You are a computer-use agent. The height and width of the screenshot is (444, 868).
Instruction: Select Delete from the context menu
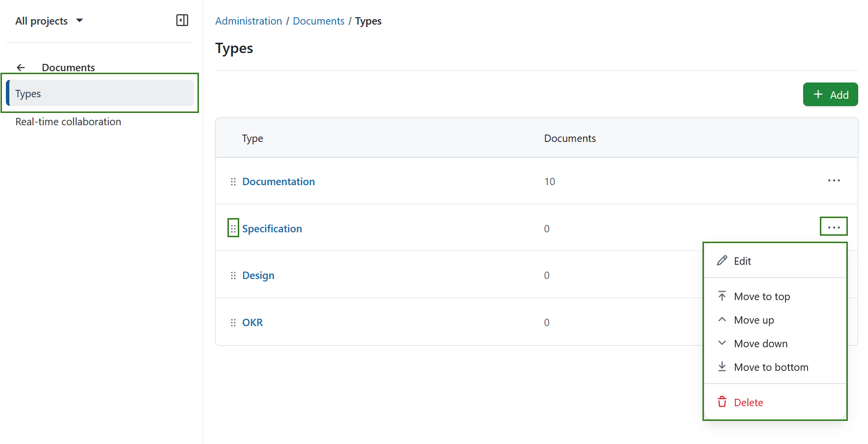(x=748, y=402)
